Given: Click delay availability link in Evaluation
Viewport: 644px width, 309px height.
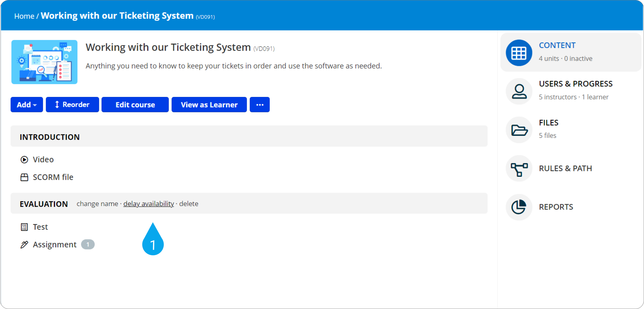Looking at the screenshot, I should coord(149,204).
